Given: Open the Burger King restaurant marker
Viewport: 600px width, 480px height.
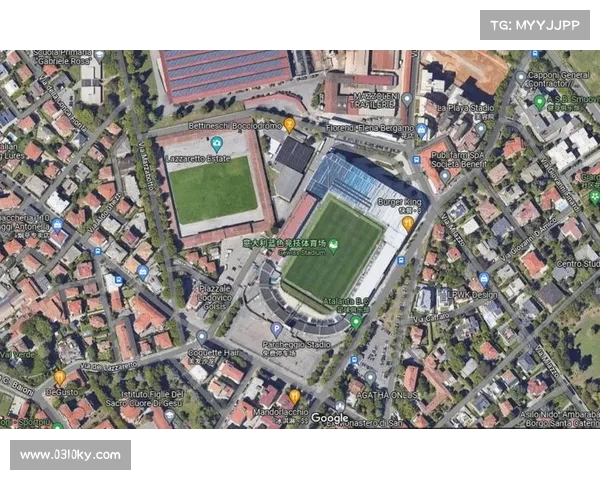Looking at the screenshot, I should (x=408, y=224).
